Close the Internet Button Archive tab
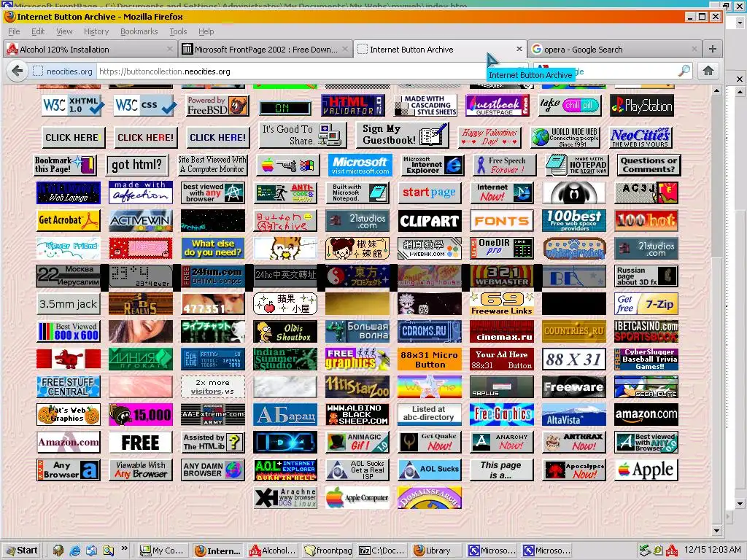The image size is (747, 560). click(x=519, y=49)
